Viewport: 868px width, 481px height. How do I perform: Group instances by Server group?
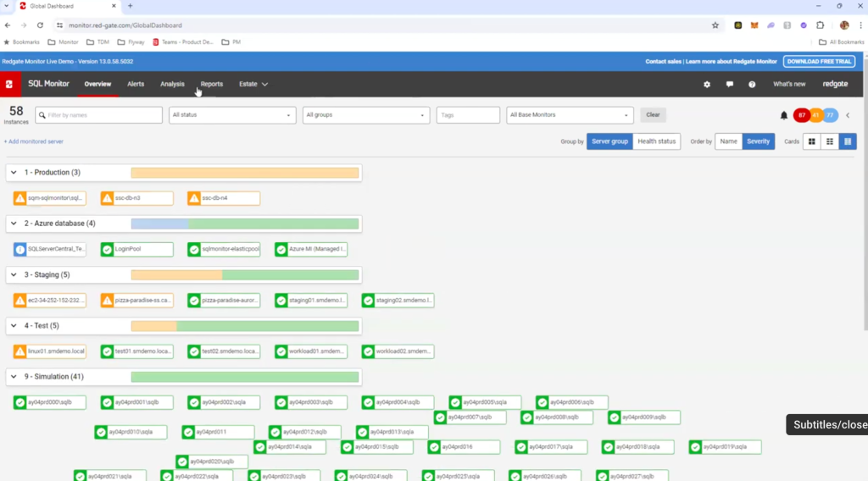(x=609, y=141)
